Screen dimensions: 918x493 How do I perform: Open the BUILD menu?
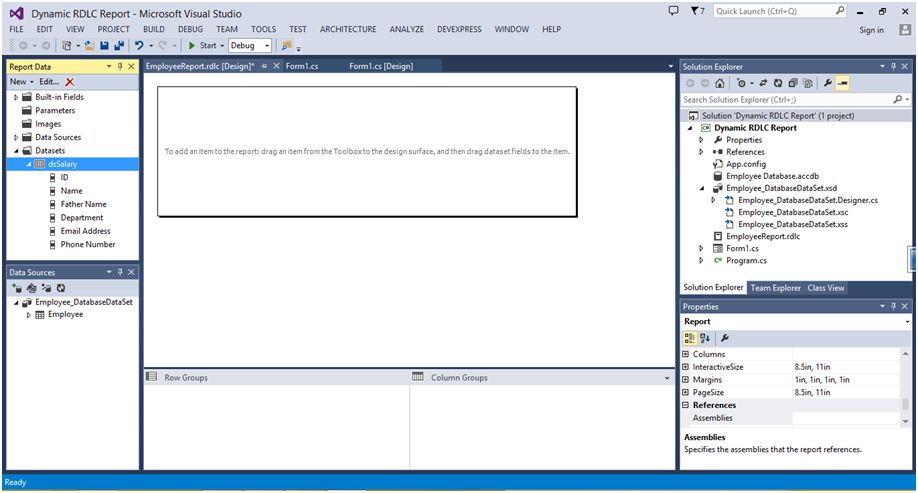pos(154,29)
